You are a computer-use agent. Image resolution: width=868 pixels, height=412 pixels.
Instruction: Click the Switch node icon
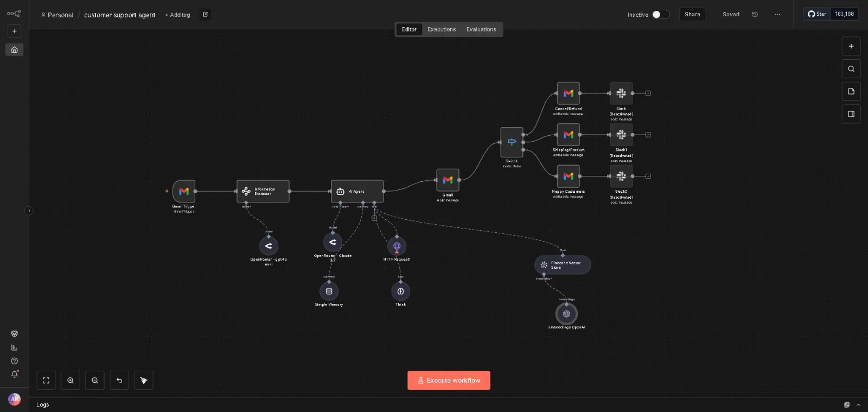pos(512,142)
